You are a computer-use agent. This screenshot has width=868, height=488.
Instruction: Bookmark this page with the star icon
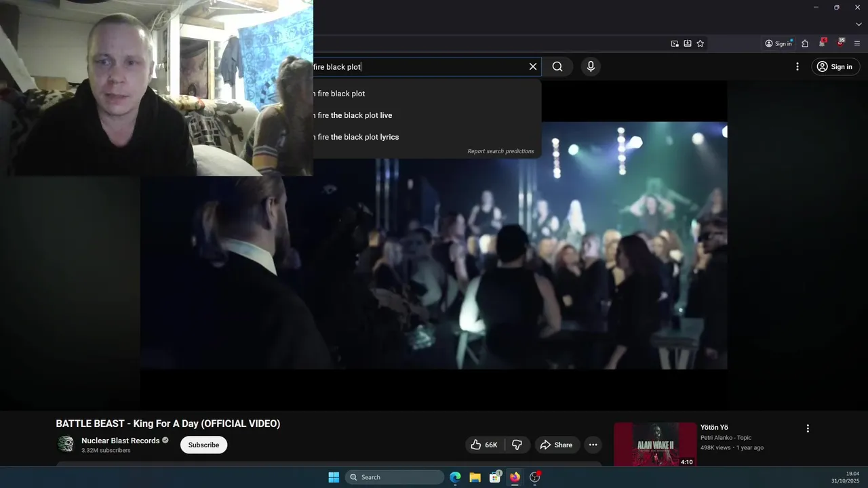pyautogui.click(x=701, y=43)
